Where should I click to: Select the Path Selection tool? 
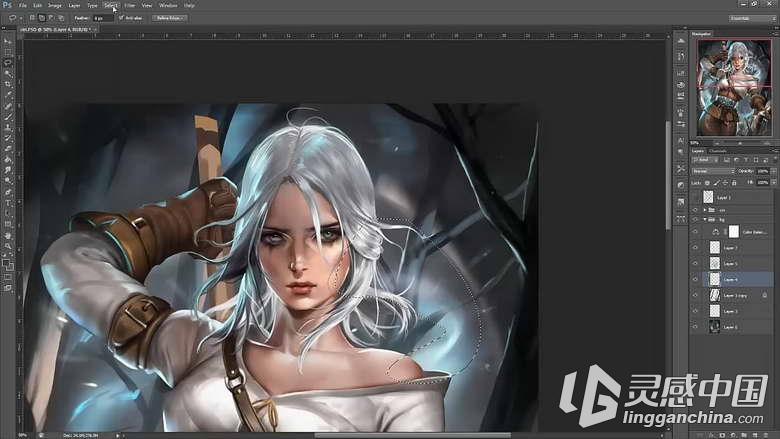7,214
